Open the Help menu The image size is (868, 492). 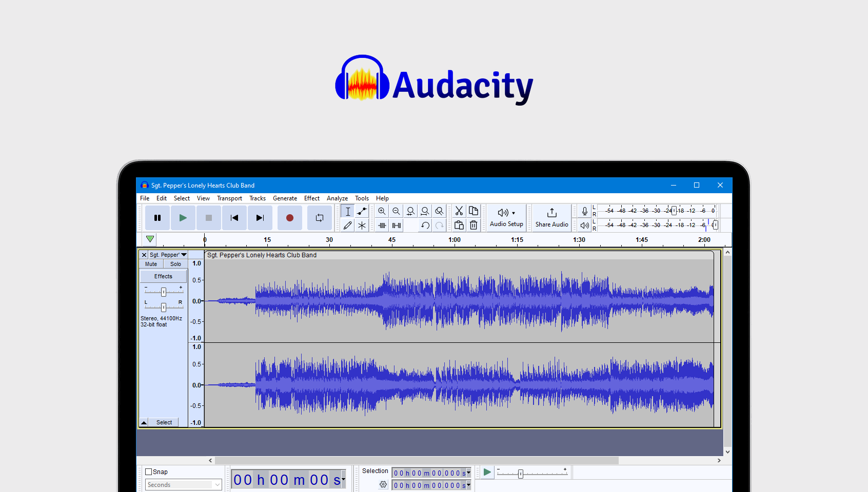pyautogui.click(x=382, y=198)
